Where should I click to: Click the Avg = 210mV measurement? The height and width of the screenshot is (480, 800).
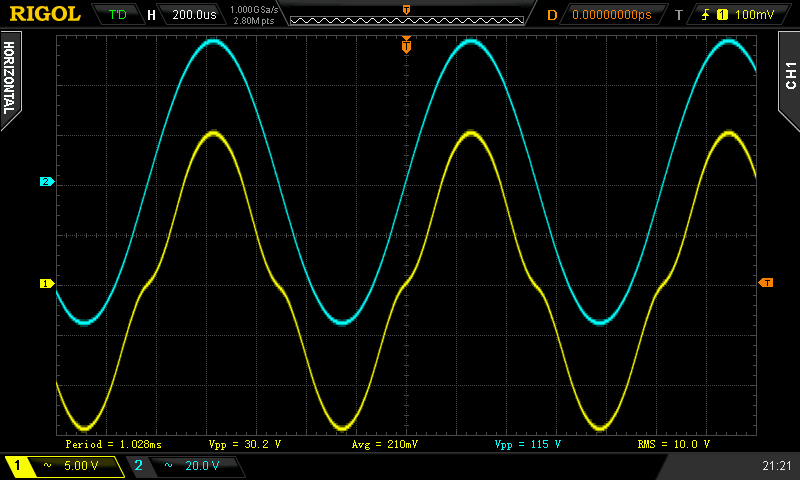click(x=385, y=444)
